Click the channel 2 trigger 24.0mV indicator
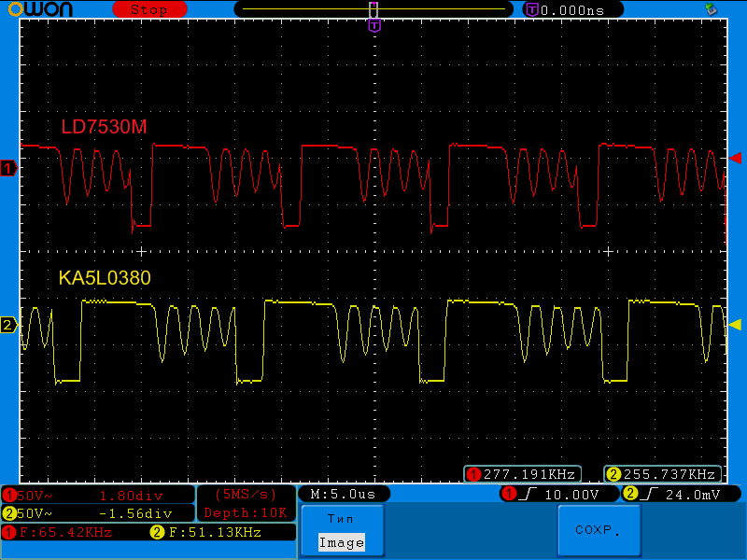This screenshot has height=560, width=747. click(674, 494)
